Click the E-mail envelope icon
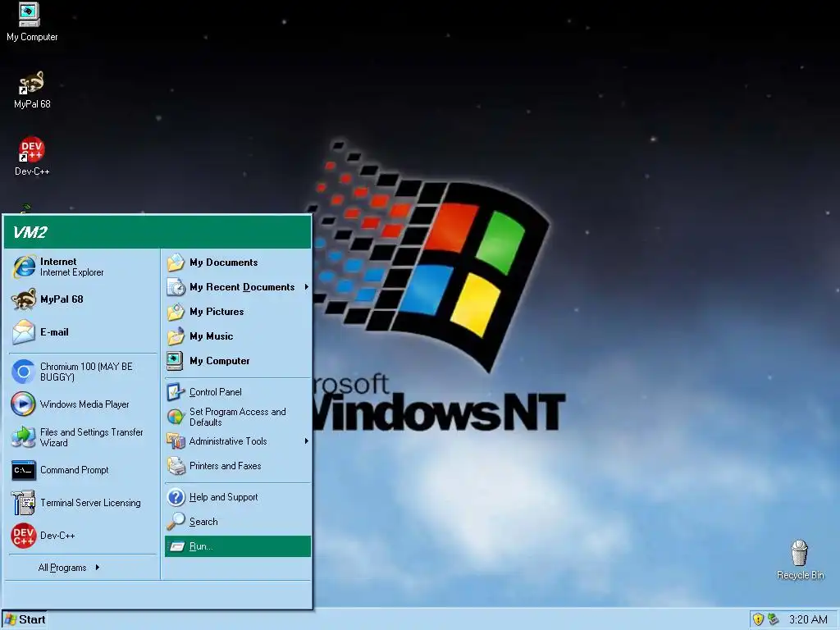This screenshot has width=840, height=630. tap(24, 332)
